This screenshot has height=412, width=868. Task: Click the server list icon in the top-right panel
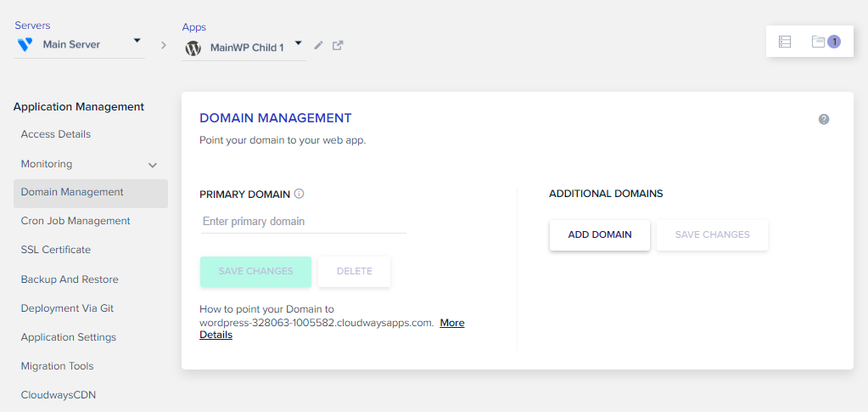pyautogui.click(x=784, y=42)
